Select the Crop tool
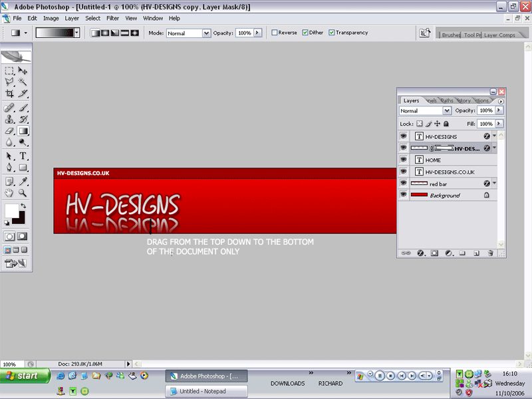Viewport: 532px width, 399px height. [x=9, y=93]
